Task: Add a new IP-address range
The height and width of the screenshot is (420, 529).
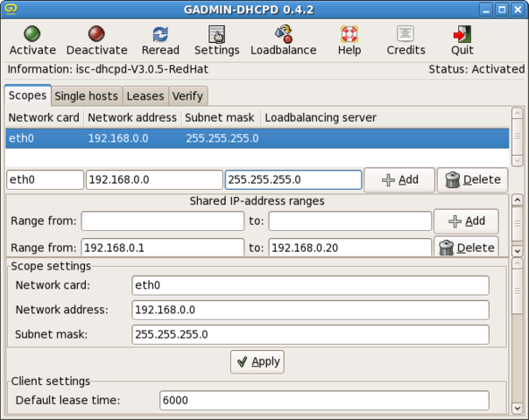Action: (466, 221)
